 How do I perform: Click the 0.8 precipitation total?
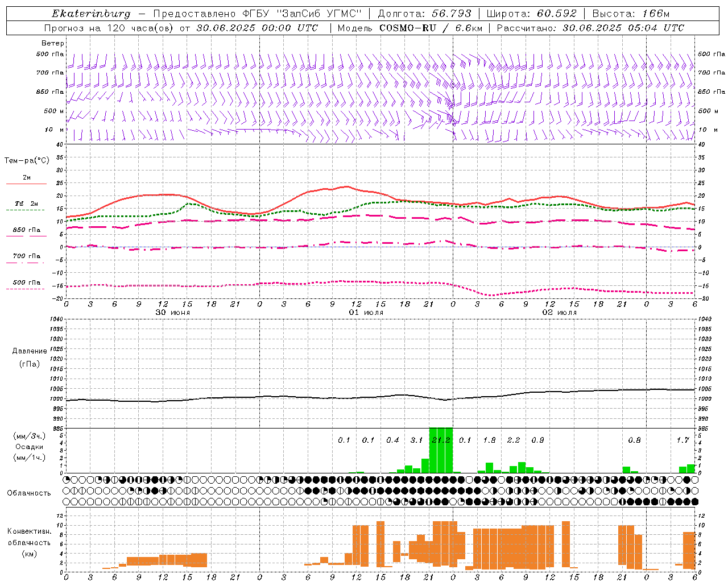pos(634,440)
